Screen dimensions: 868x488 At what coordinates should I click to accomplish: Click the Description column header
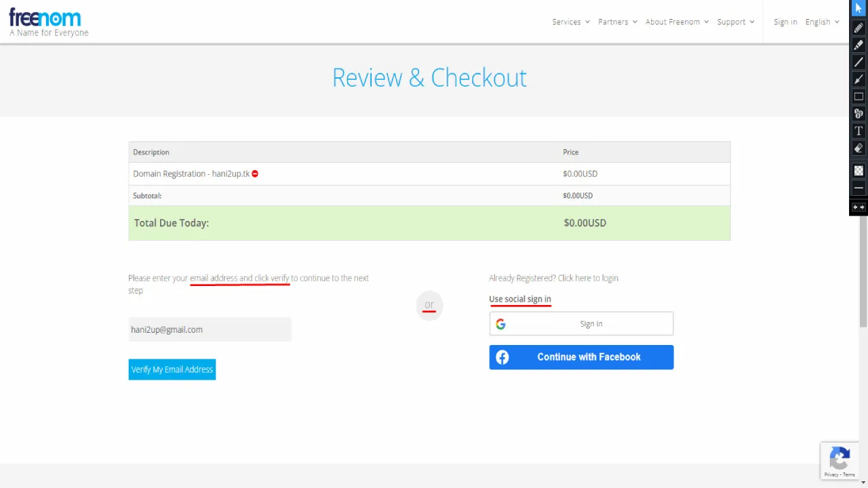[x=151, y=152]
